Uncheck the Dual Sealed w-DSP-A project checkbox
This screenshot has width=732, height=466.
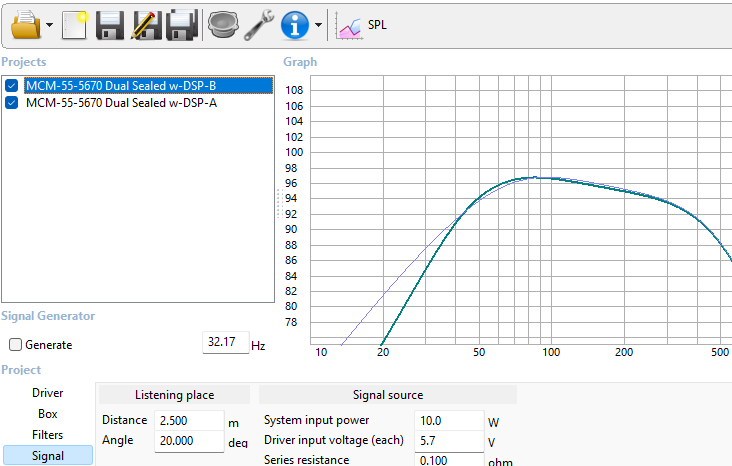coord(12,103)
